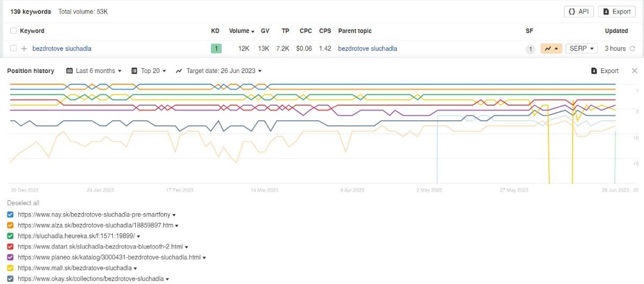Check the bezdrotove sluchadla row checkbox

tap(13, 49)
